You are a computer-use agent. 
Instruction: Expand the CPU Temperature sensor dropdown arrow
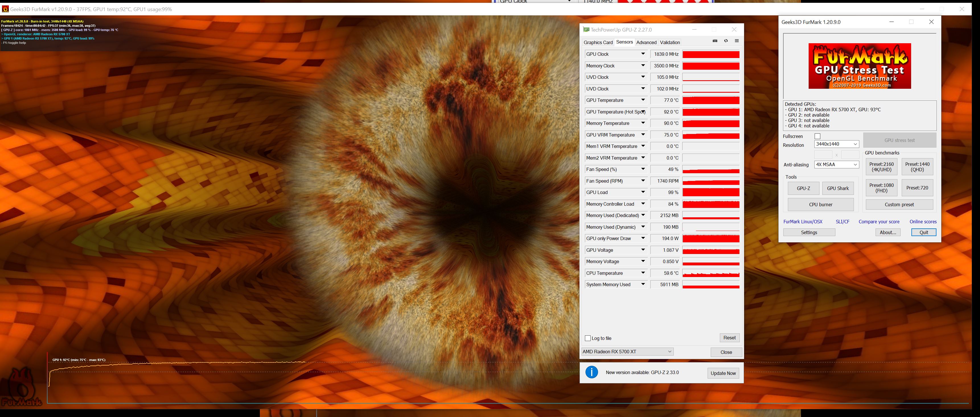coord(643,273)
